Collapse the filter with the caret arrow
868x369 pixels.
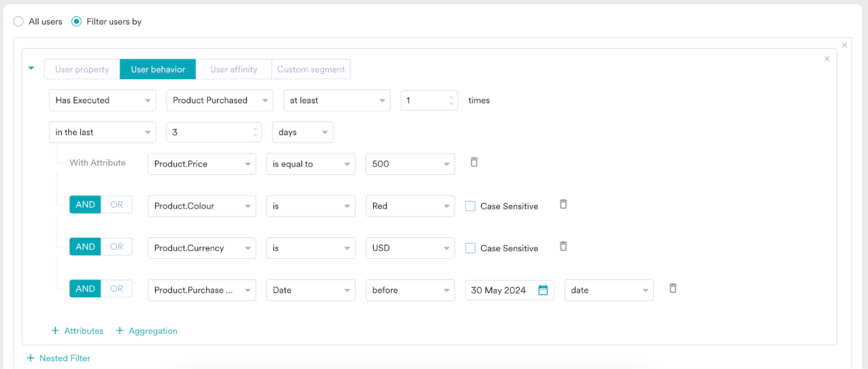click(31, 68)
